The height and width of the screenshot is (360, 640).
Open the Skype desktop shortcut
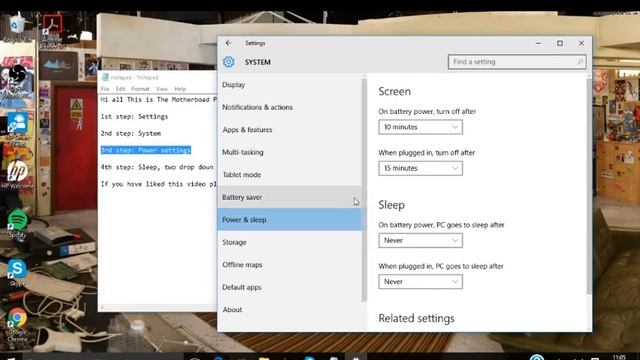(17, 272)
